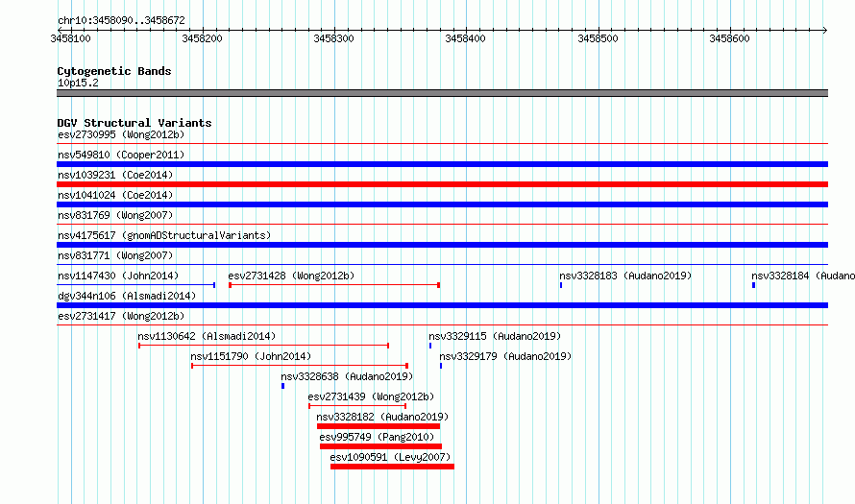Select the esv995749 red bar
The height and width of the screenshot is (504, 855).
coord(380,446)
